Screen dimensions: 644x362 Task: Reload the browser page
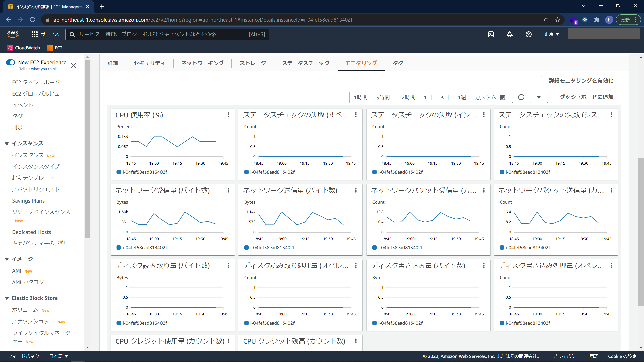(32, 20)
